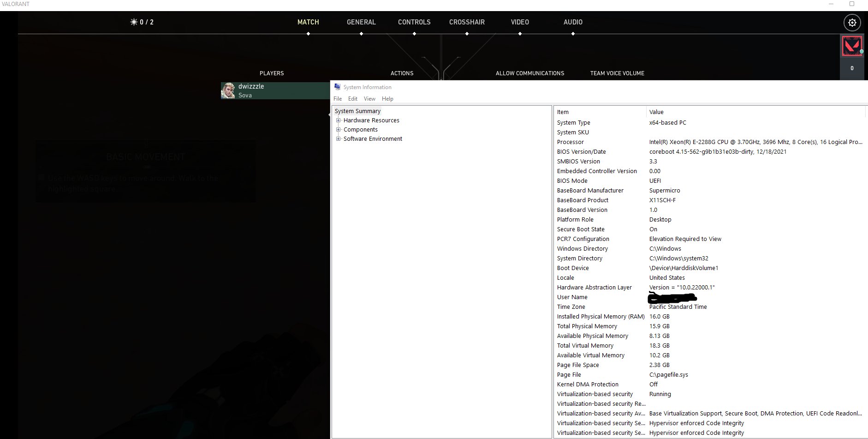Switch to the GENERAL settings tab
The image size is (868, 439).
point(361,22)
